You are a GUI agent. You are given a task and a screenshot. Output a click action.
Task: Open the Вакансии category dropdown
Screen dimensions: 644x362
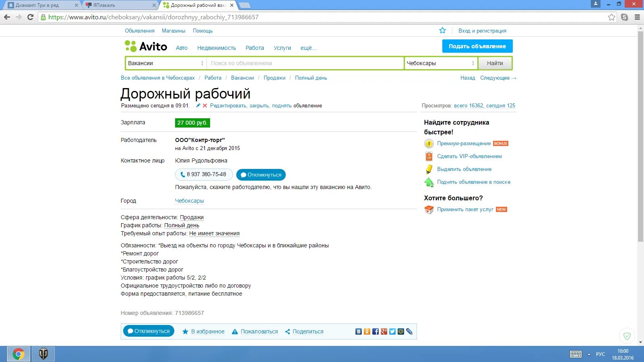pyautogui.click(x=166, y=63)
